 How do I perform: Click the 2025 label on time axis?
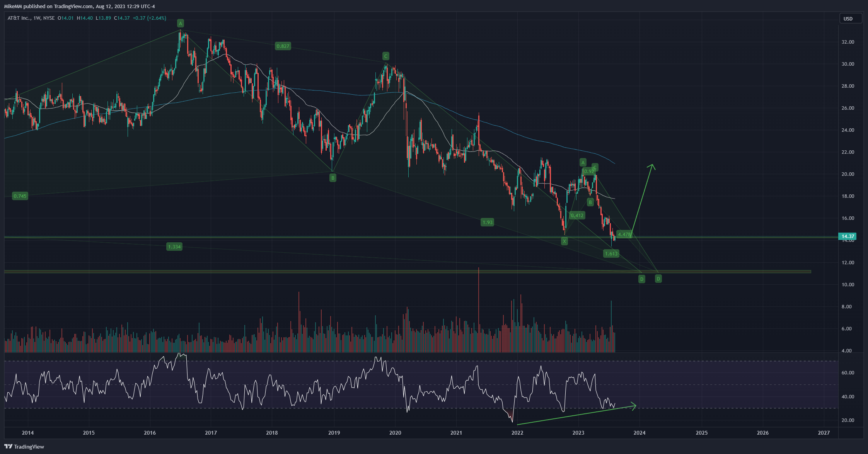pos(702,433)
